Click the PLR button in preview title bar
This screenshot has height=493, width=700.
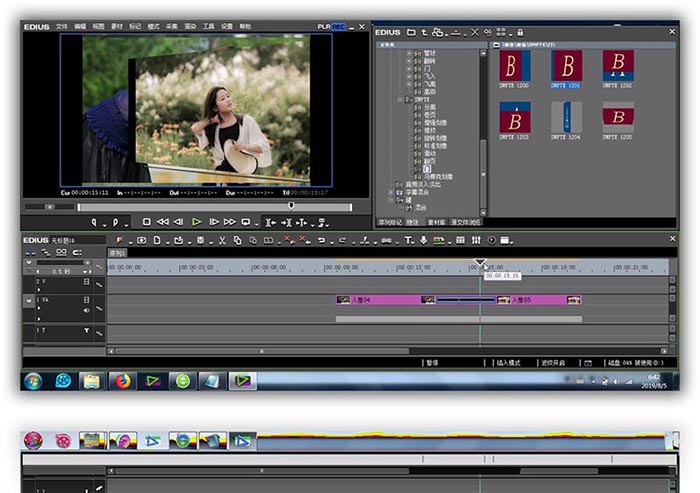pos(324,26)
